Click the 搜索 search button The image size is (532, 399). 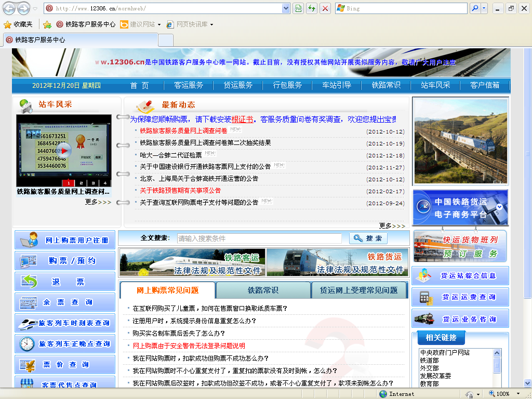tap(368, 238)
